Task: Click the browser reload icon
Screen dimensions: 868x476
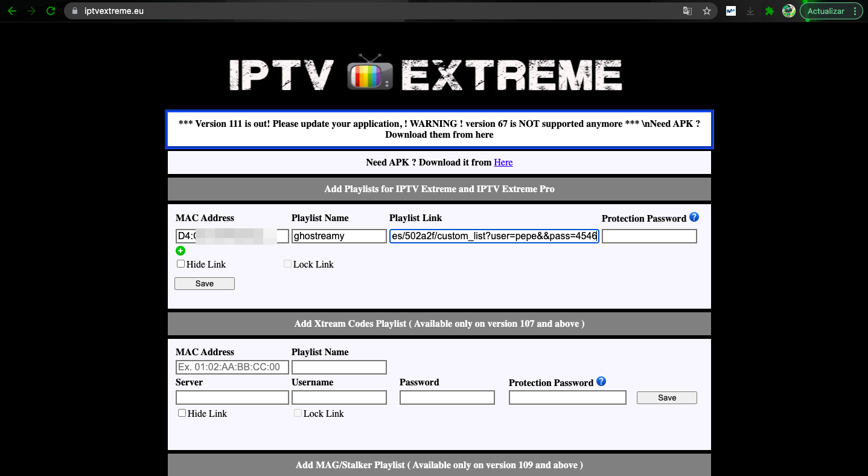Action: (51, 11)
